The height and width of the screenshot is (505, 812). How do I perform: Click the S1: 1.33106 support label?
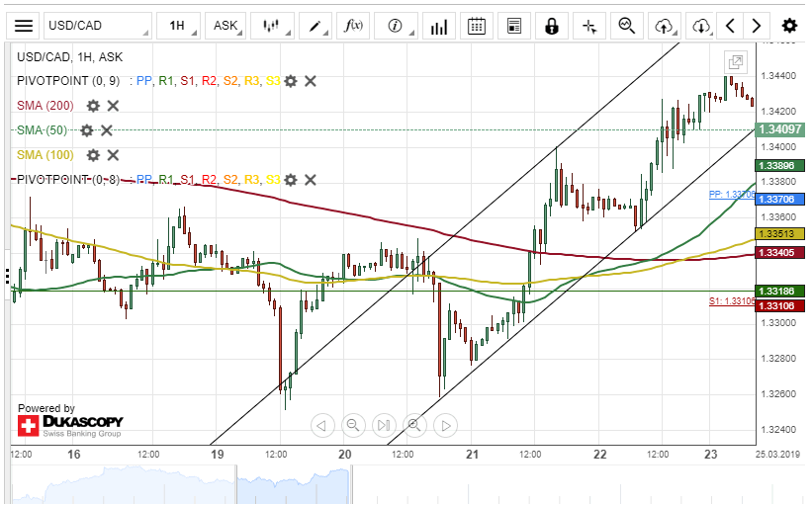[x=732, y=301]
